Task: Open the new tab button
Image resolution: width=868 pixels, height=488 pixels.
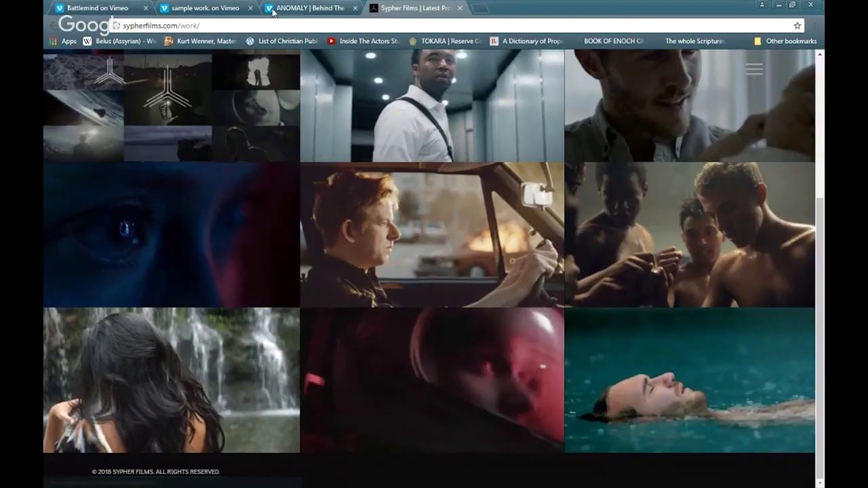Action: [x=479, y=8]
